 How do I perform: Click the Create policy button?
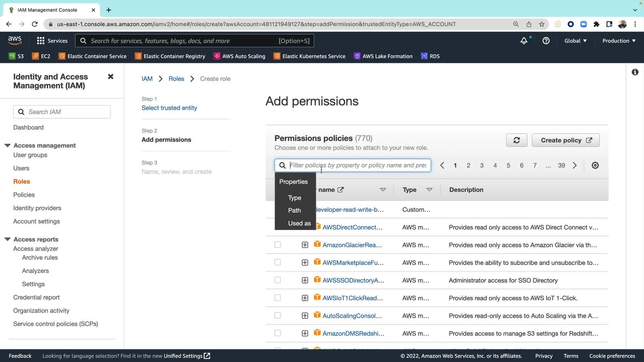pos(566,140)
